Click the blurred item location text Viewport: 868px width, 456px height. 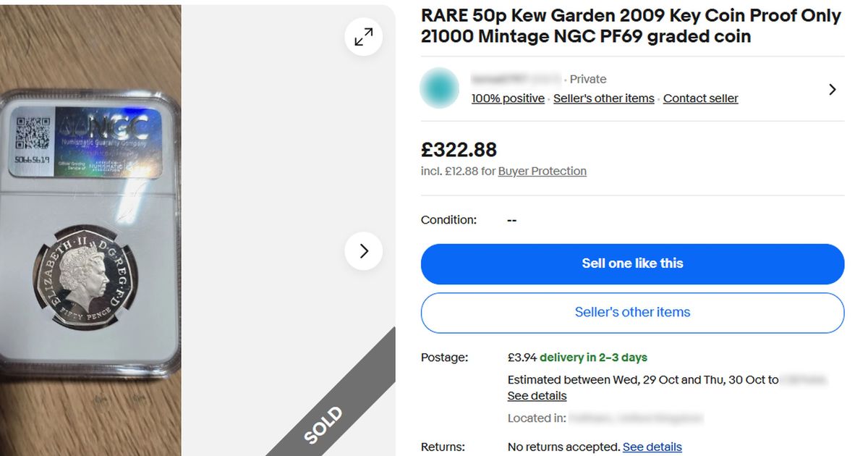pyautogui.click(x=635, y=418)
